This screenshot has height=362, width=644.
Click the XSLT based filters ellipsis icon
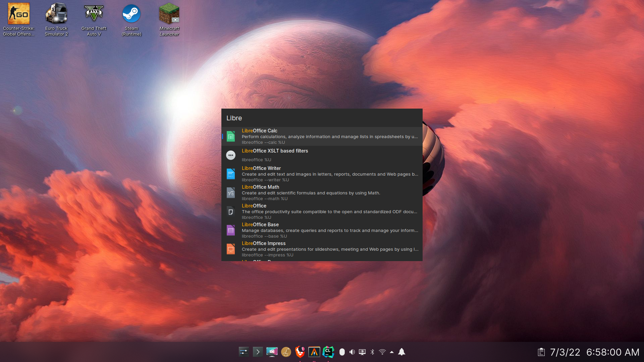click(x=231, y=155)
